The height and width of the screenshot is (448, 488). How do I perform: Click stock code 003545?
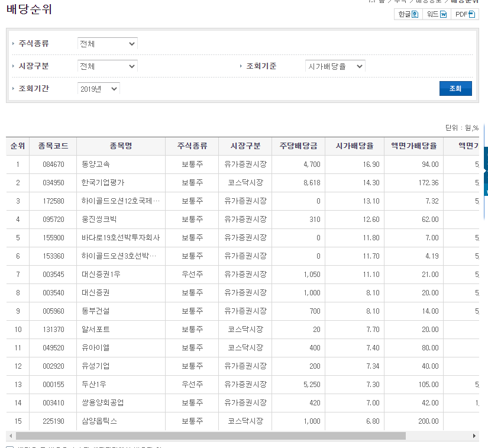pos(53,275)
